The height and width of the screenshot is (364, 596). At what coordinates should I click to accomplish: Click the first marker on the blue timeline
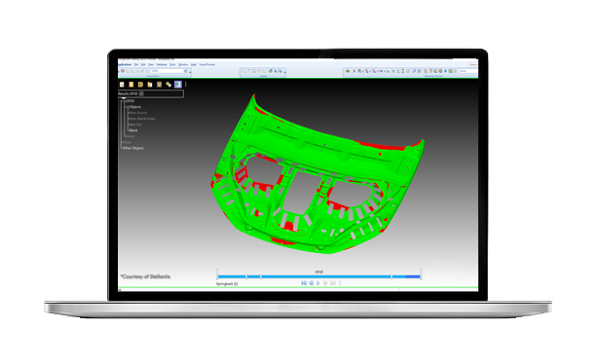[x=246, y=276]
